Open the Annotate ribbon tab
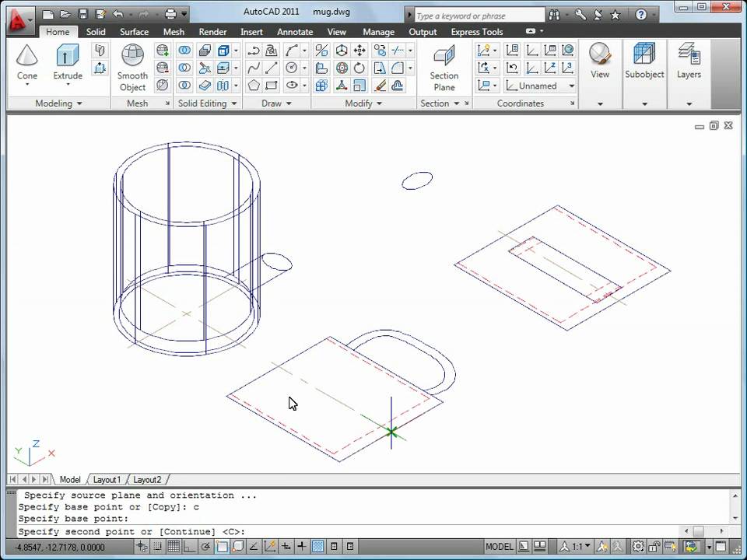Viewport: 747px width, 560px height. point(295,32)
